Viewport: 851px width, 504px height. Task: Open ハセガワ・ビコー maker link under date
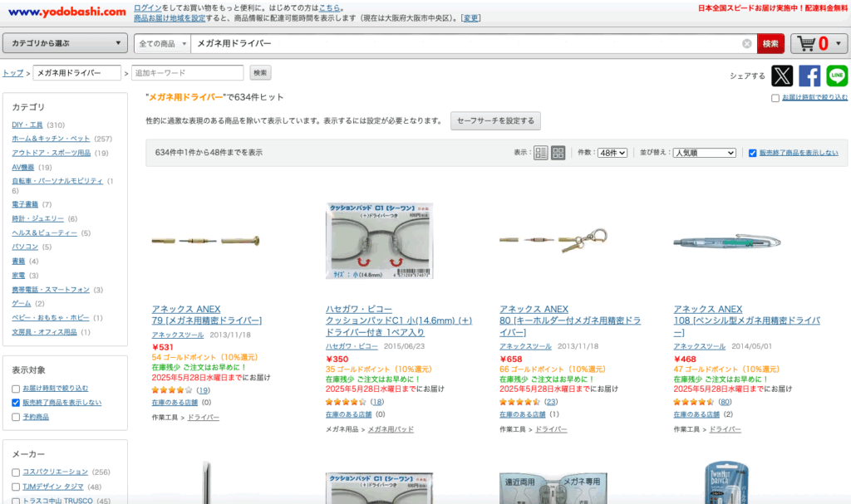(352, 346)
